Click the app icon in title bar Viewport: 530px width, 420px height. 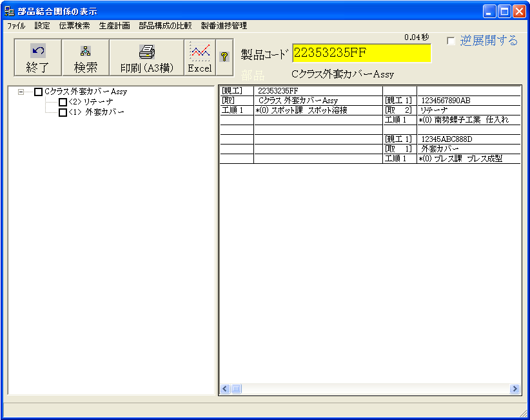click(10, 11)
